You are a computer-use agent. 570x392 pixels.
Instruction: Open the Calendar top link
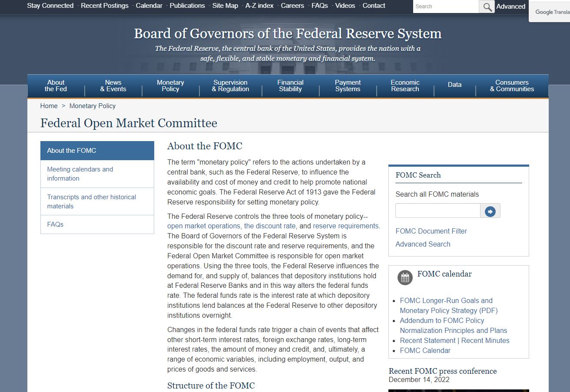[149, 6]
